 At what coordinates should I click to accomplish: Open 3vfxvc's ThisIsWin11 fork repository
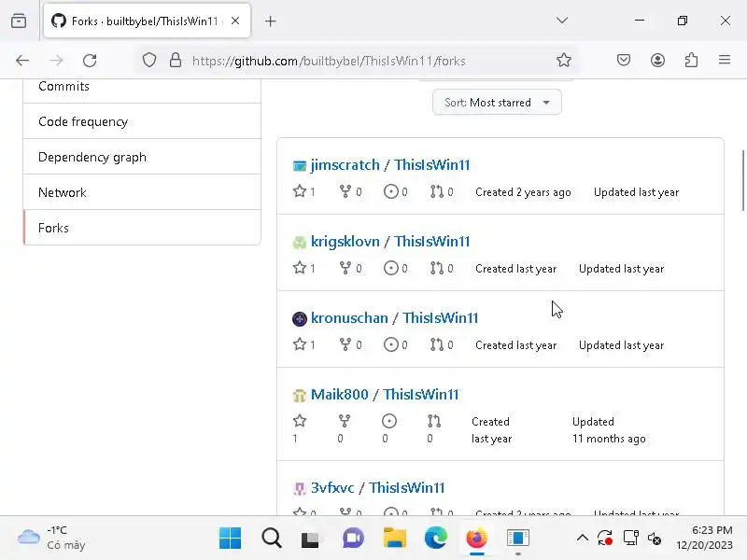point(406,488)
